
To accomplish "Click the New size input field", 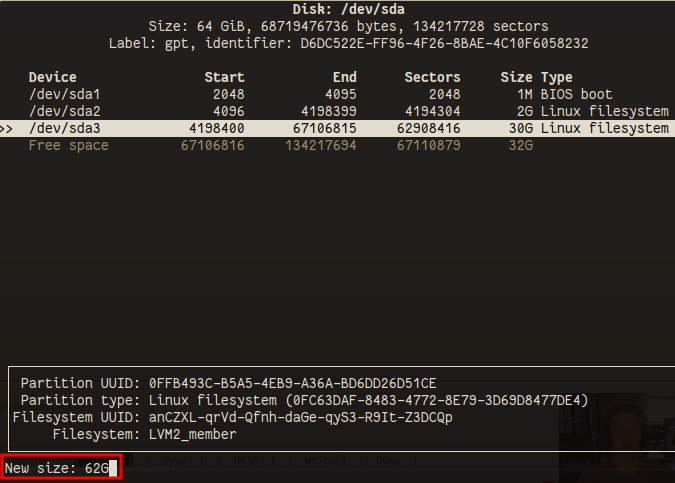I will click(x=62, y=467).
